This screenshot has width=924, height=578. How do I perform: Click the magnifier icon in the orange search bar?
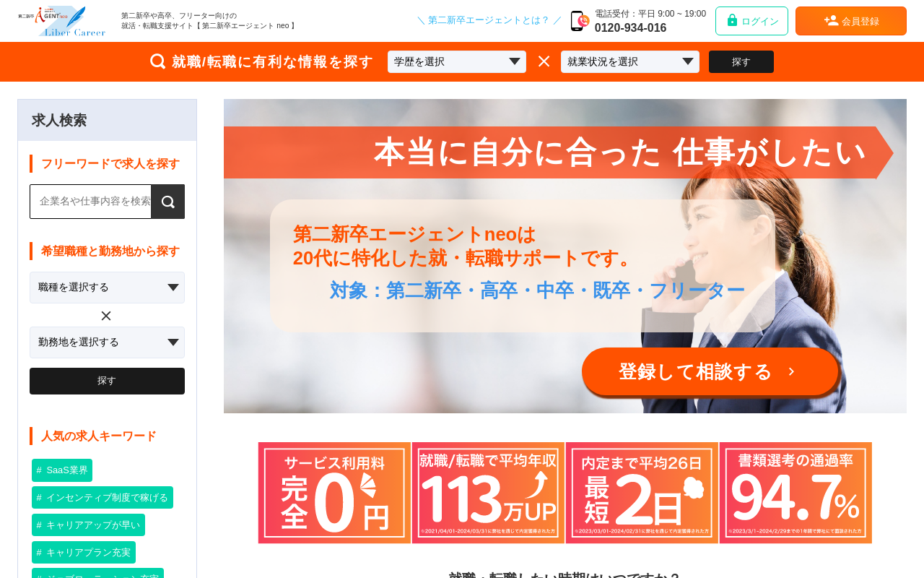157,61
